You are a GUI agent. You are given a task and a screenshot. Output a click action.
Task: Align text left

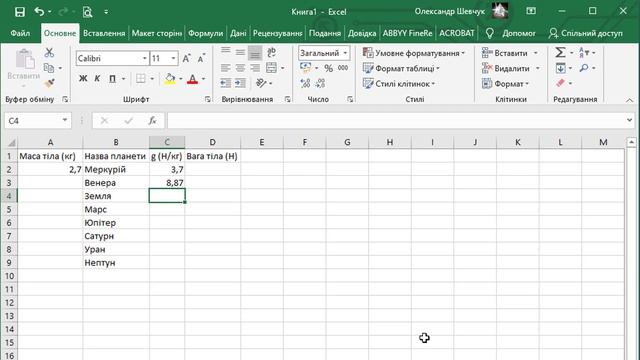(225, 68)
